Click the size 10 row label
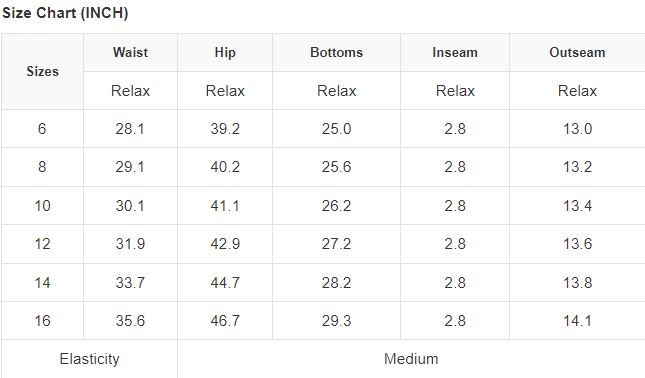The width and height of the screenshot is (645, 378). pos(42,206)
